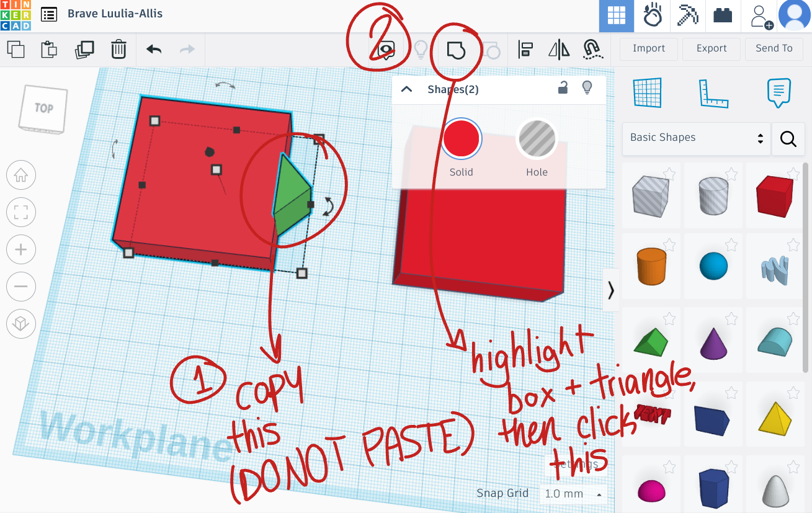Delete the selection with the trash icon
The width and height of the screenshot is (812, 513).
pyautogui.click(x=118, y=49)
